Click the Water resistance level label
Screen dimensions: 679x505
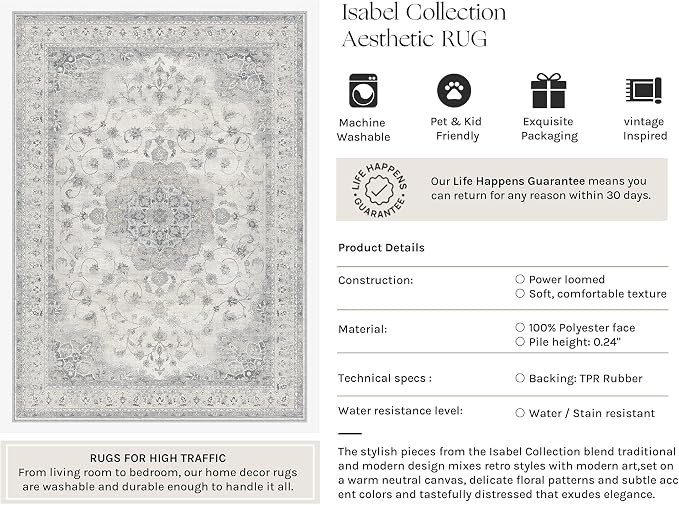pos(400,410)
